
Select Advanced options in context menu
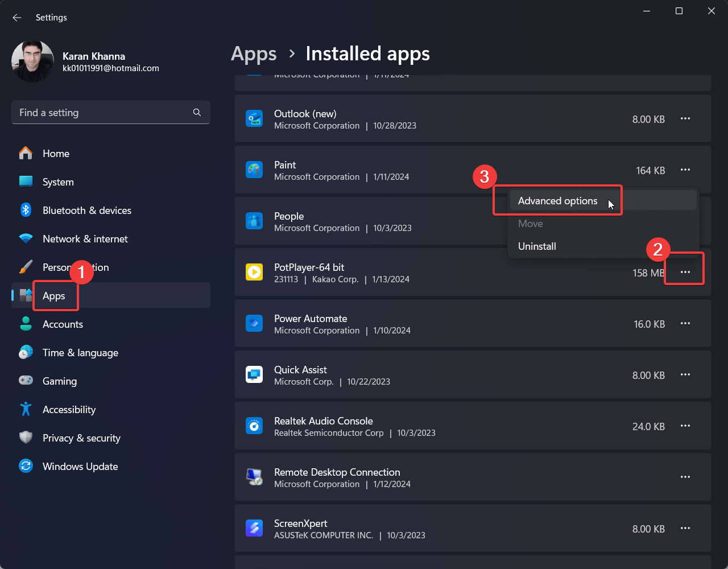pos(557,201)
